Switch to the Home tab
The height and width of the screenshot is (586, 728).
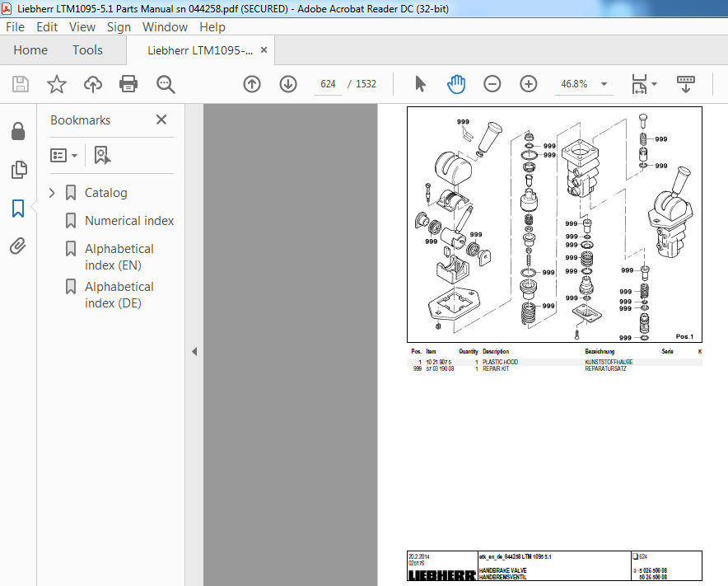point(30,50)
